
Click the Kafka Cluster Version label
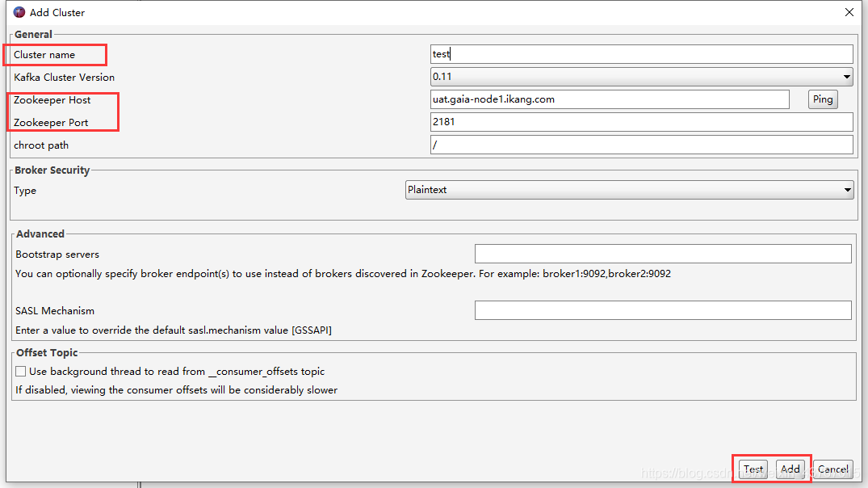point(65,78)
